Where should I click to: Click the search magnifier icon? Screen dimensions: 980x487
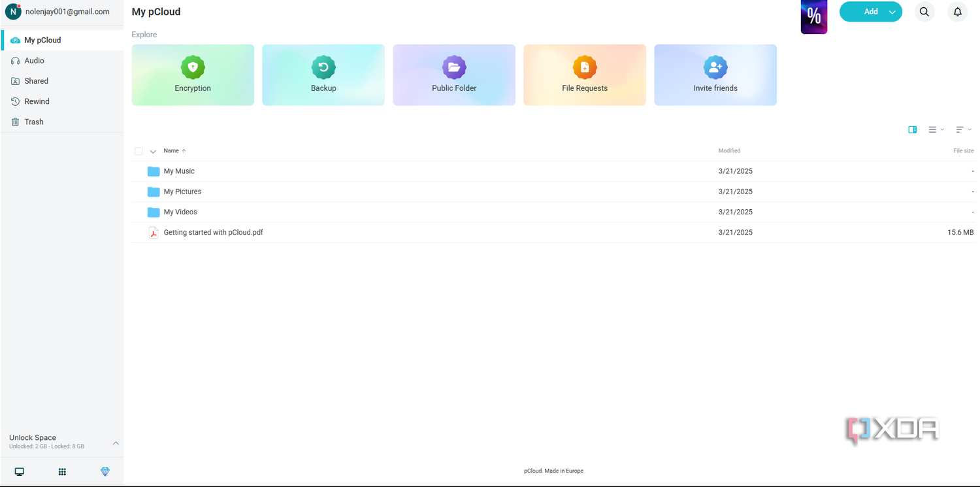pos(924,12)
